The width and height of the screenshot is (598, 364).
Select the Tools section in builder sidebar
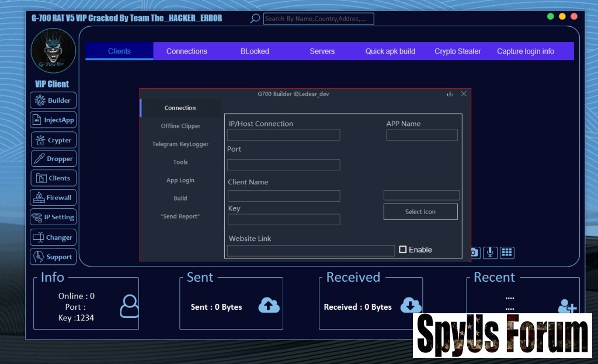180,162
